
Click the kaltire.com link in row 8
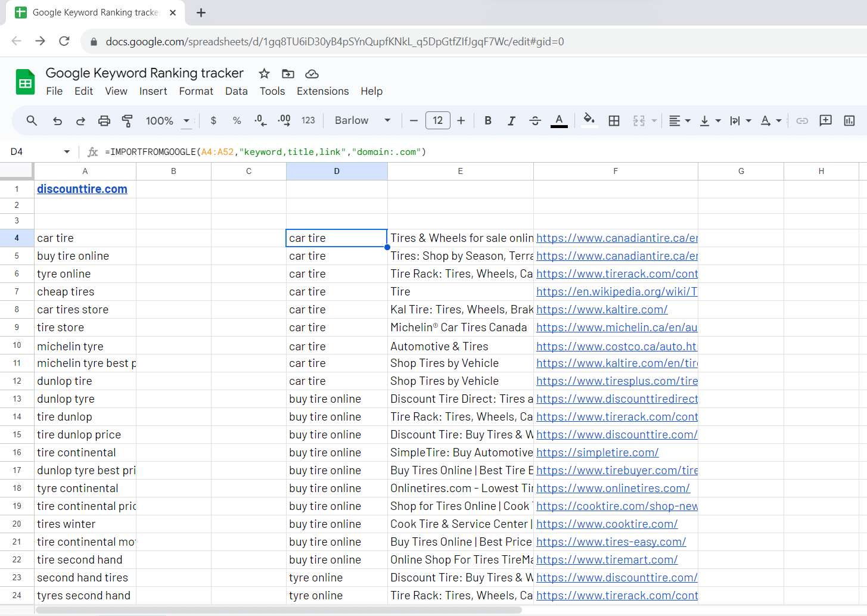tap(602, 310)
